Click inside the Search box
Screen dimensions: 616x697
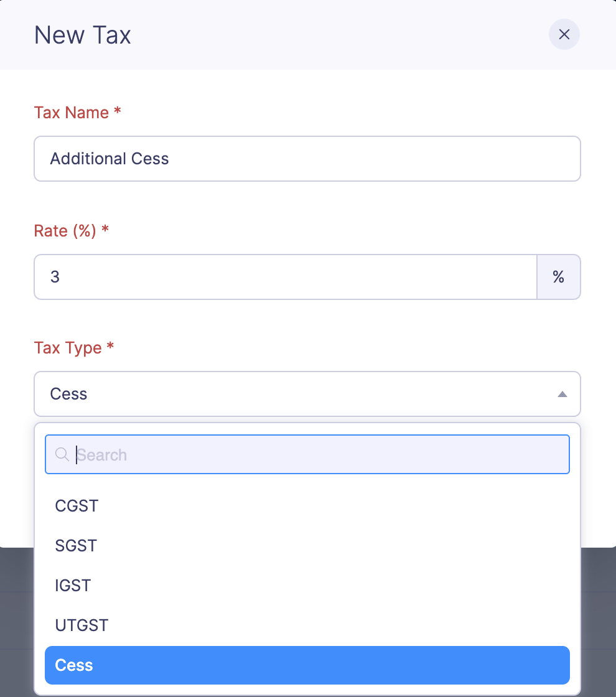point(307,454)
